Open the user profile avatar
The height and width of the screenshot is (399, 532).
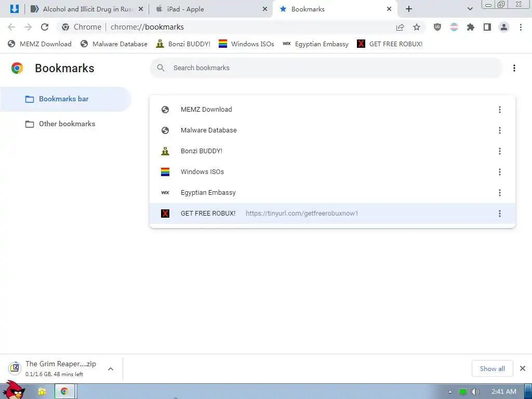[x=504, y=27]
